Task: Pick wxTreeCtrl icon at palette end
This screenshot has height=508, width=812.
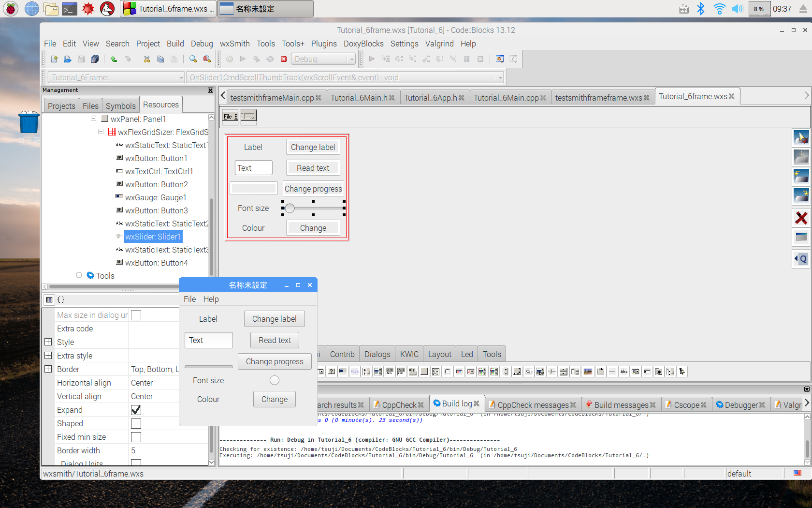Action: (x=682, y=372)
